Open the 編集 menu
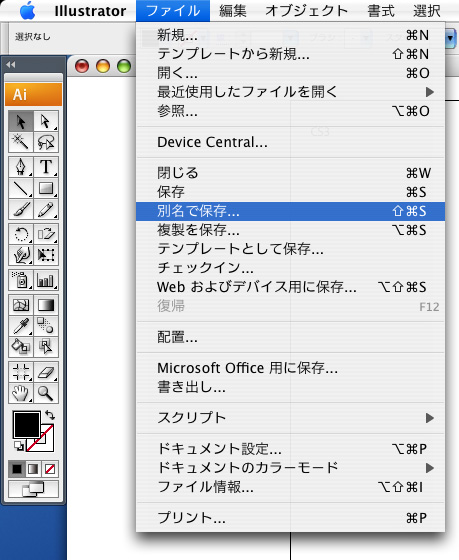Screen dimensions: 459x560 (233, 11)
